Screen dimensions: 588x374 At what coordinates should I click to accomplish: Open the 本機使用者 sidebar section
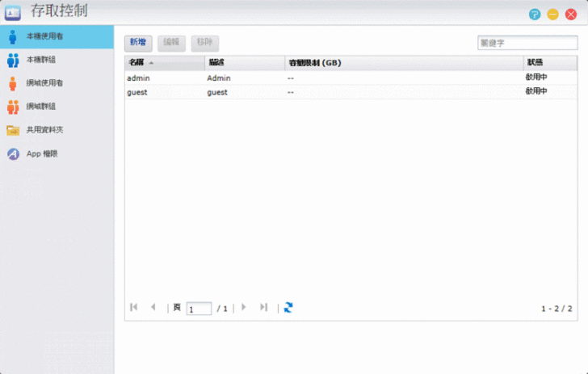tap(45, 36)
